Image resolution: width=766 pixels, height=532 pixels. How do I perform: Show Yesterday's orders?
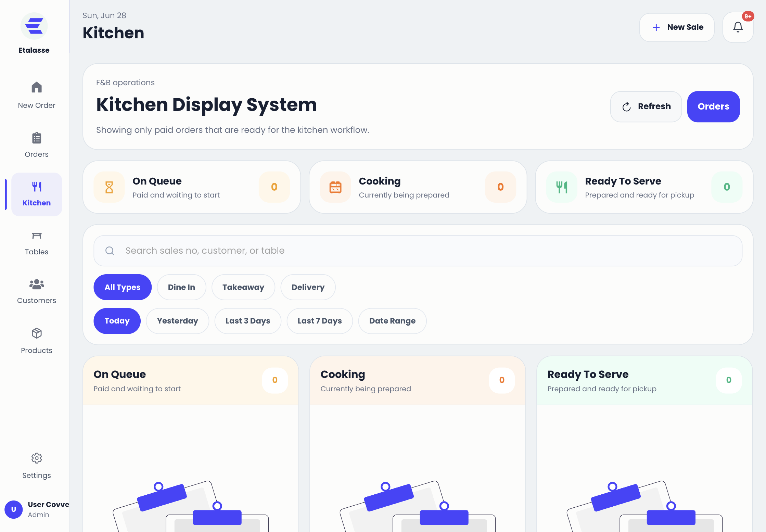[x=178, y=321]
